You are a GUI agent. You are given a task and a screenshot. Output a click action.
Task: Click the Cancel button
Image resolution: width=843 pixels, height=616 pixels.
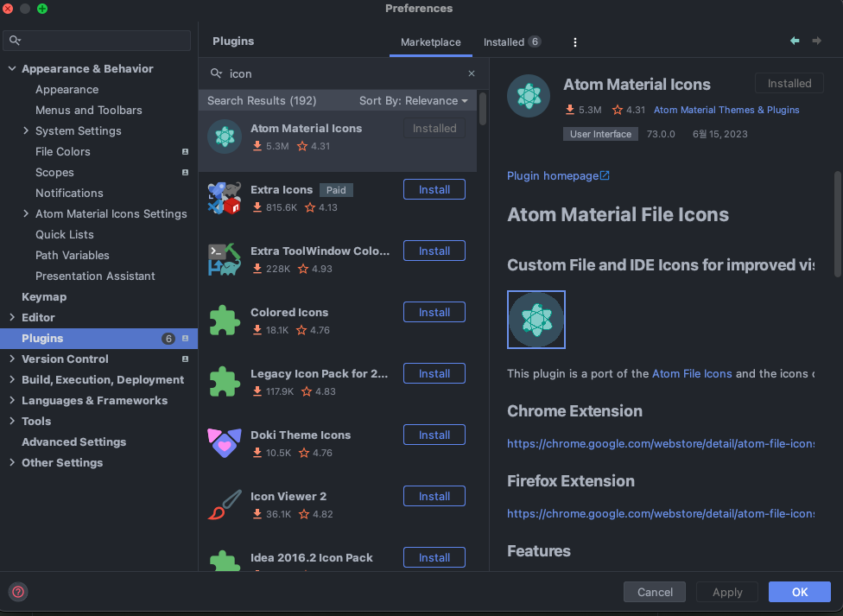point(655,592)
